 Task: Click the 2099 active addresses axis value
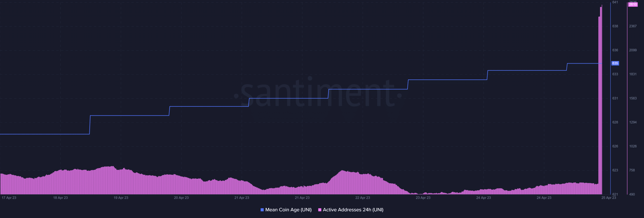click(x=633, y=50)
